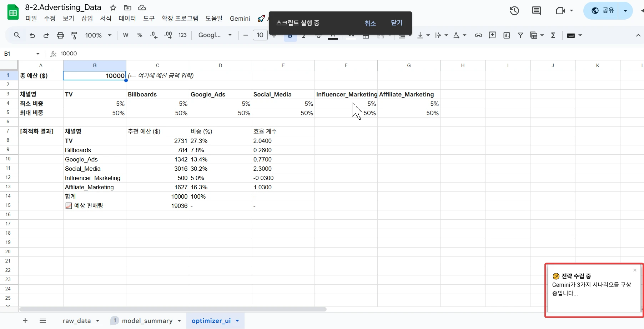Viewport: 644px width, 329px height.
Task: Open the 데이터 menu
Action: click(x=127, y=19)
